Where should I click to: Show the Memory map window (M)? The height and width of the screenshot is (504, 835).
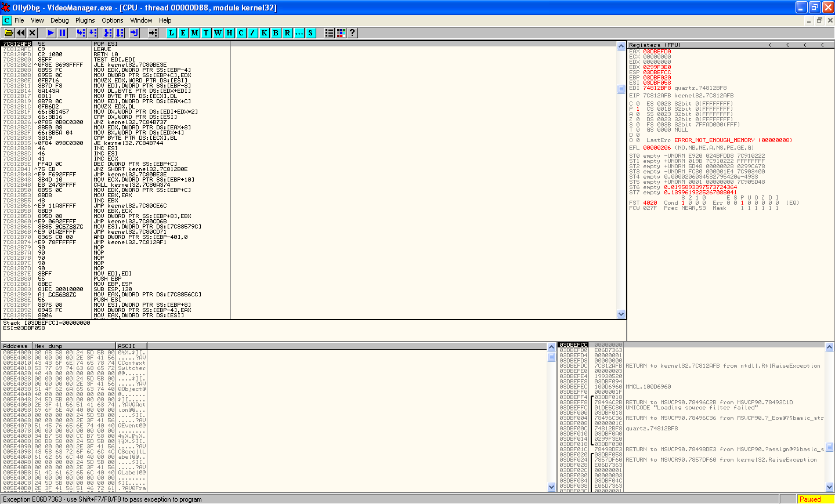[194, 33]
